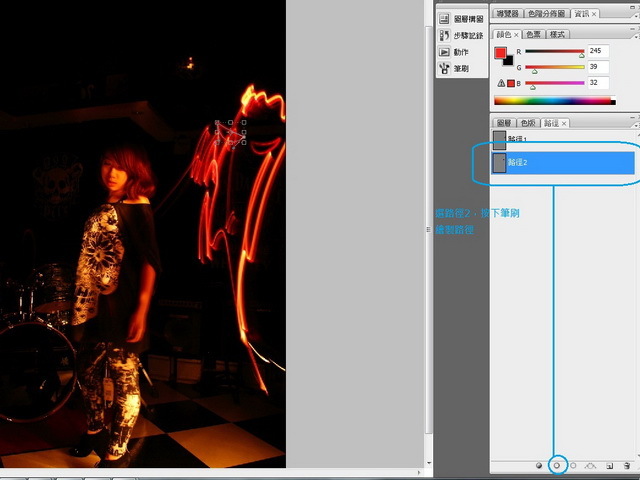Open the Info panel group flyout menu arrow
This screenshot has height=480, width=640.
coord(637,15)
